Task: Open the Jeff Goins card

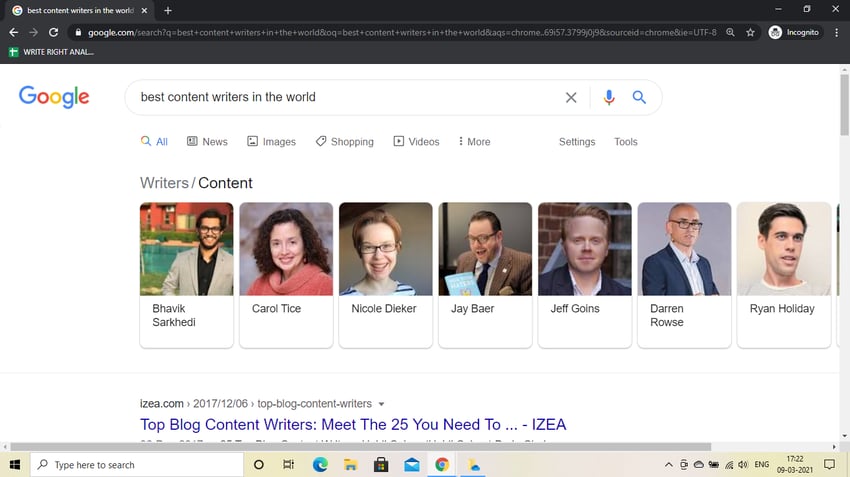Action: point(585,275)
